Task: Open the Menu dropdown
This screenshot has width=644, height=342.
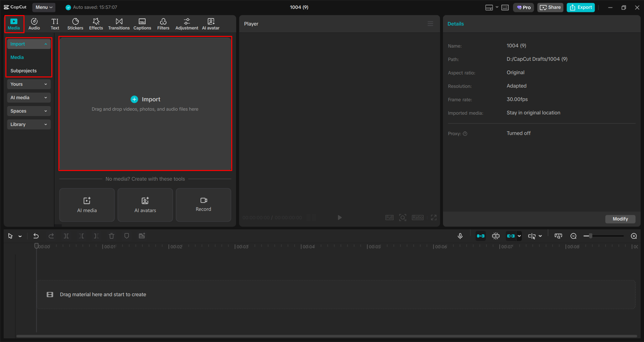Action: [x=44, y=7]
